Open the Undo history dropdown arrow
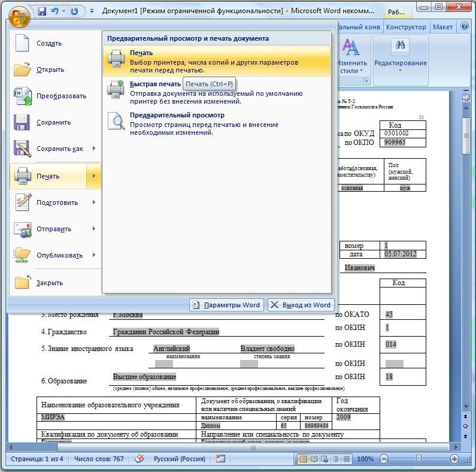The image size is (476, 472). point(63,11)
